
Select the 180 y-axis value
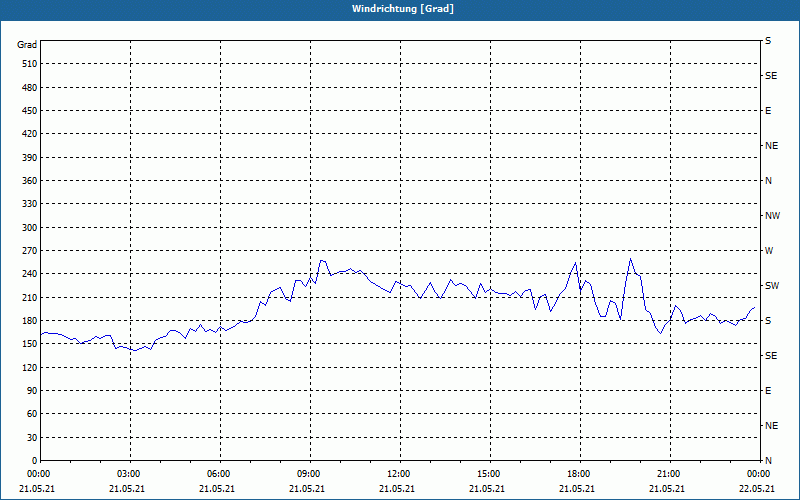(30, 320)
